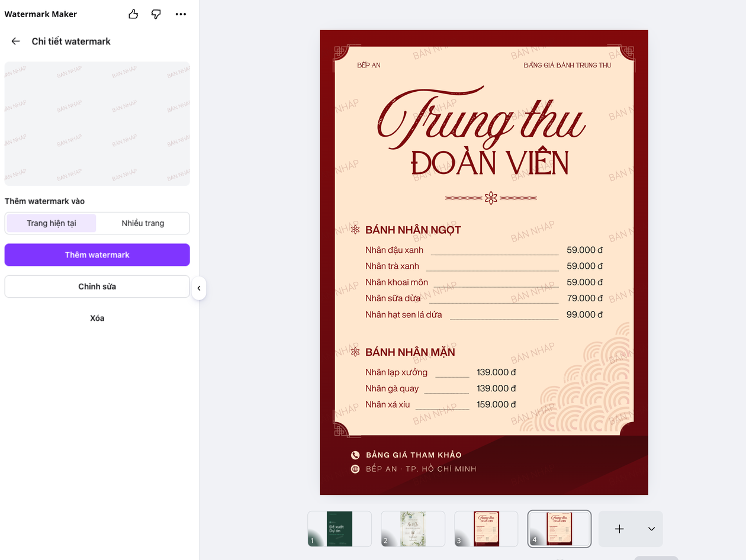Go back from Chi tiết watermark
This screenshot has height=560, width=746.
click(16, 41)
